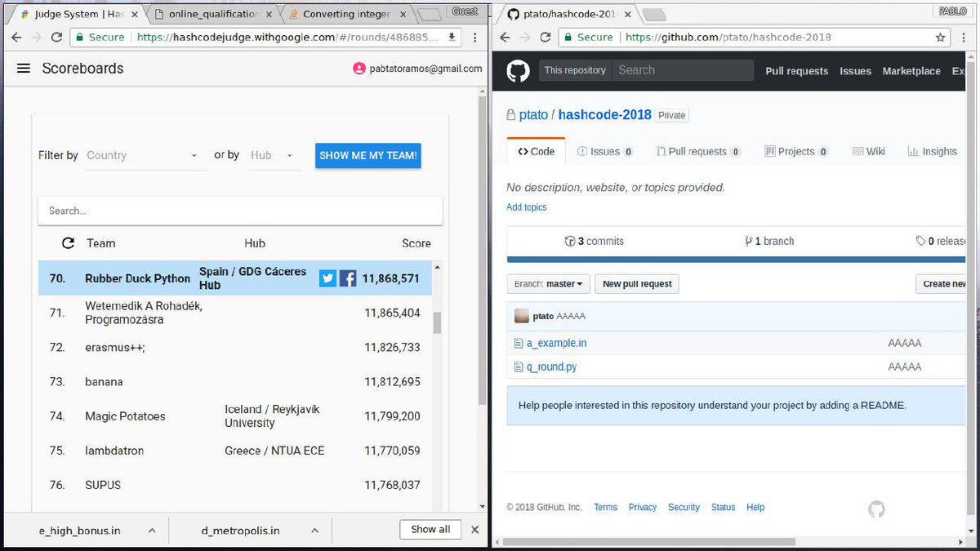Open the repository Projects tab
The width and height of the screenshot is (980, 551).
click(796, 151)
